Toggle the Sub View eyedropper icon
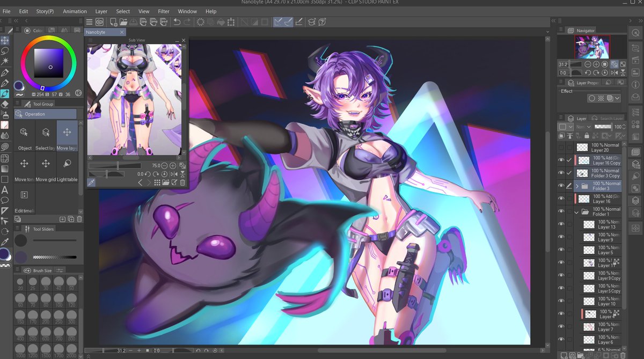The image size is (644, 359). pyautogui.click(x=92, y=182)
